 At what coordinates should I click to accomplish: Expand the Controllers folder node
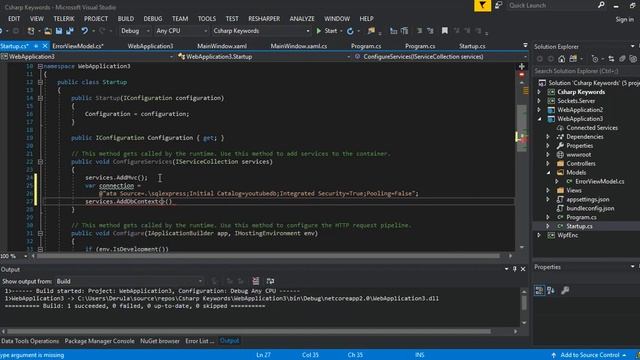548,164
